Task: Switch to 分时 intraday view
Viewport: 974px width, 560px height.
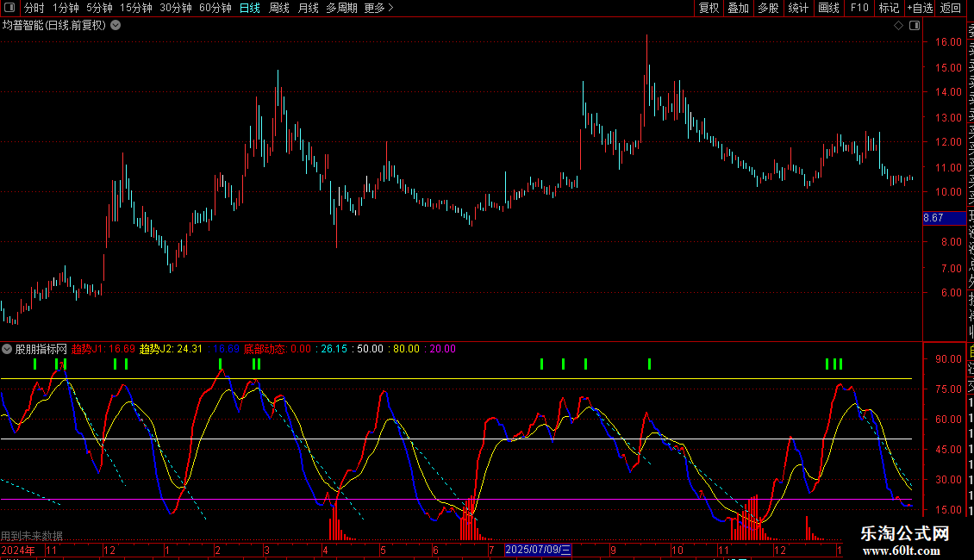Action: pyautogui.click(x=34, y=8)
